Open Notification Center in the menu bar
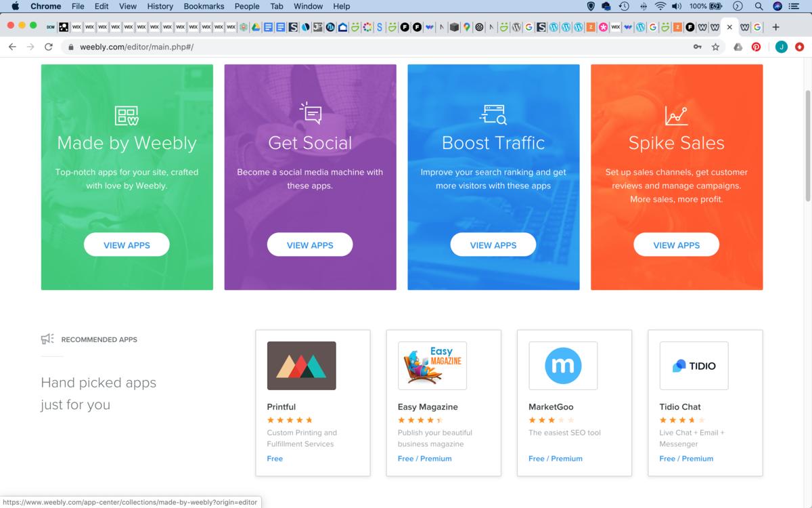812x508 pixels. (794, 6)
